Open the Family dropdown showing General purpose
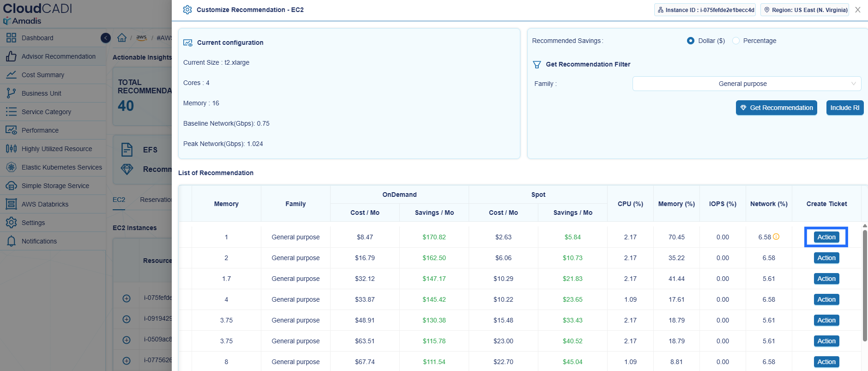This screenshot has width=868, height=371. point(747,84)
